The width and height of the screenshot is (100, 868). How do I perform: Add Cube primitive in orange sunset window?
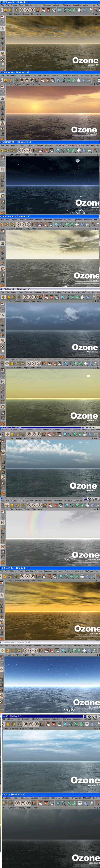[x=59, y=80]
